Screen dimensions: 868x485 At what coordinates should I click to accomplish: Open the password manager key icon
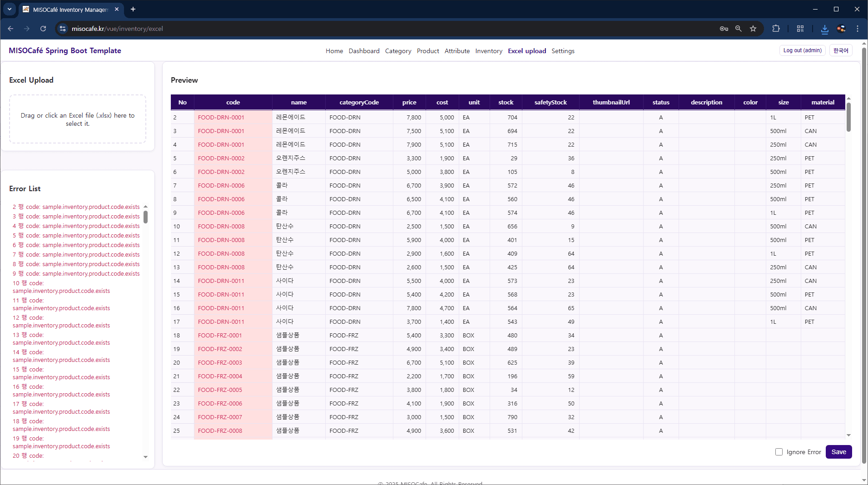coord(724,29)
